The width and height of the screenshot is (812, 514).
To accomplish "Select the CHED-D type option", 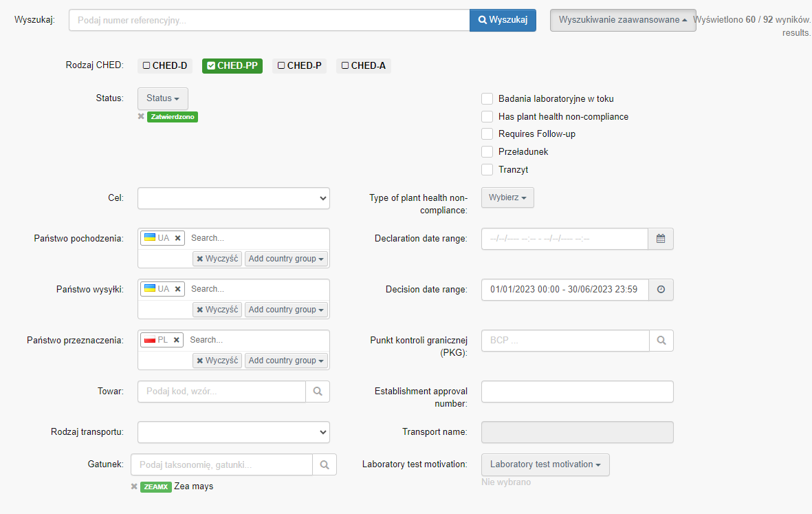I will coord(165,66).
